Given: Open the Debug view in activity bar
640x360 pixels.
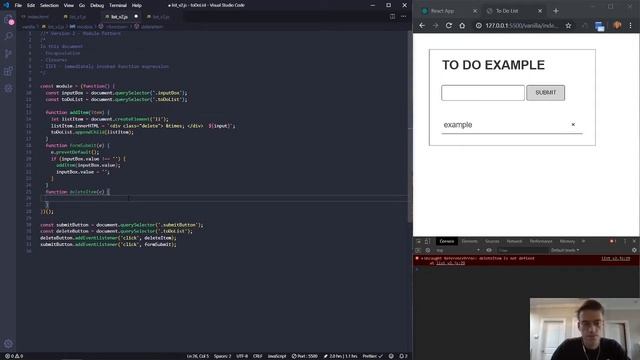Looking at the screenshot, I should 8,89.
